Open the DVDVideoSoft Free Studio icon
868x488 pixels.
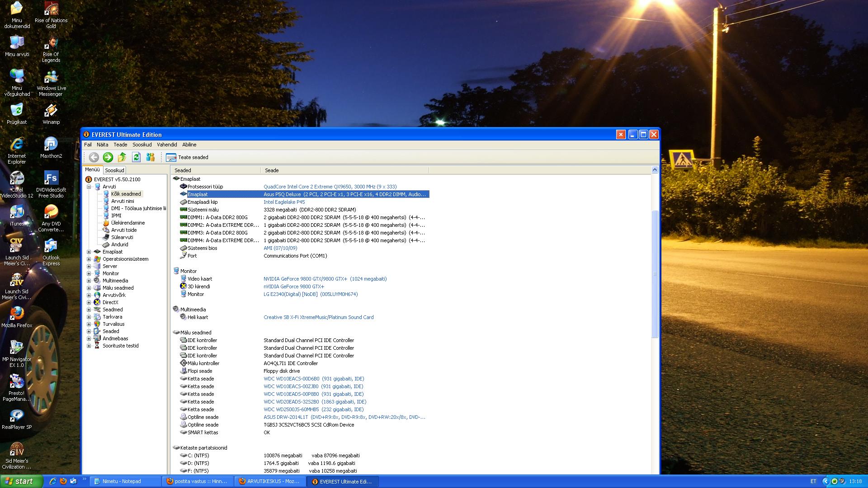coord(51,184)
